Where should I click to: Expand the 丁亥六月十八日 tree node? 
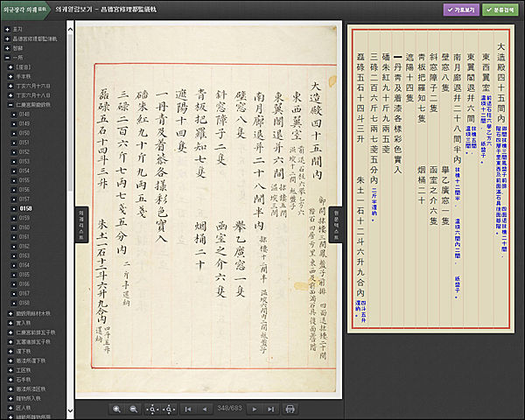[x=10, y=95]
